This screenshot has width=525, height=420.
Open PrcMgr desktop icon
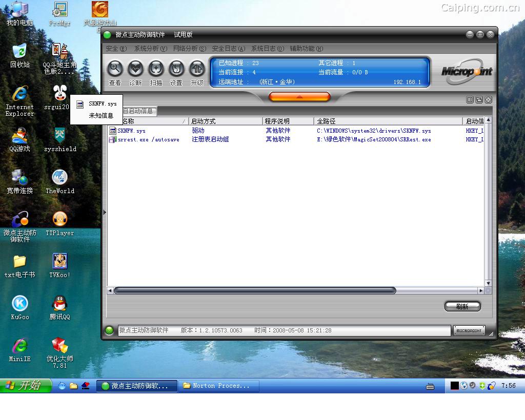point(59,14)
